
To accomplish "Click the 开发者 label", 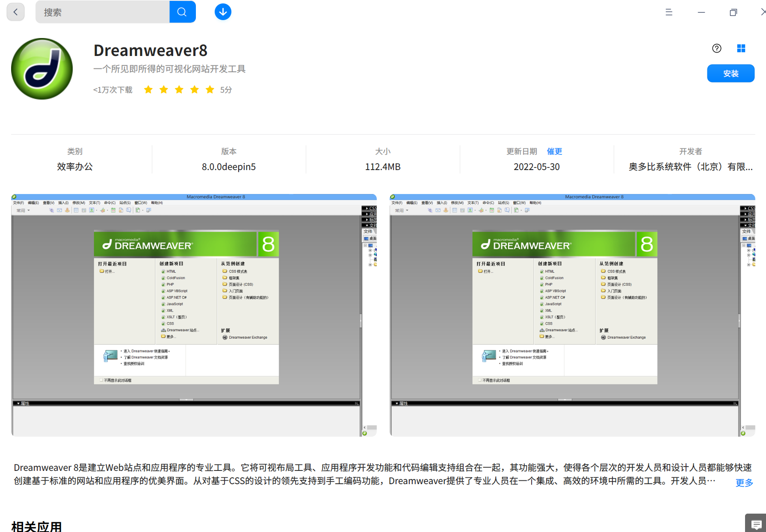I will (x=691, y=151).
